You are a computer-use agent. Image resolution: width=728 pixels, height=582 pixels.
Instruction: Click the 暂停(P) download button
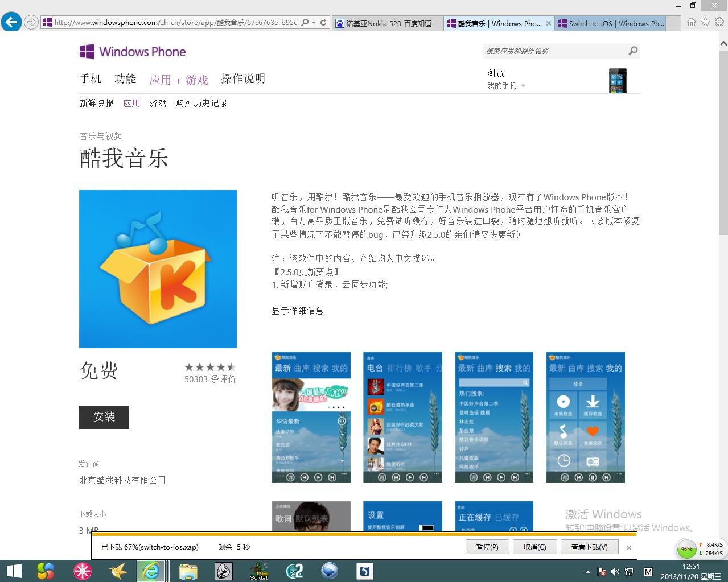click(x=487, y=547)
